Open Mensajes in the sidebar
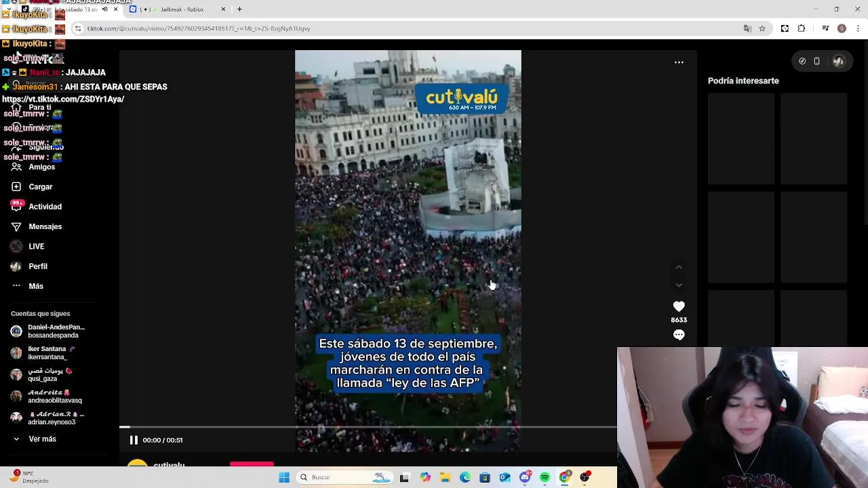This screenshot has width=868, height=488. 37,226
